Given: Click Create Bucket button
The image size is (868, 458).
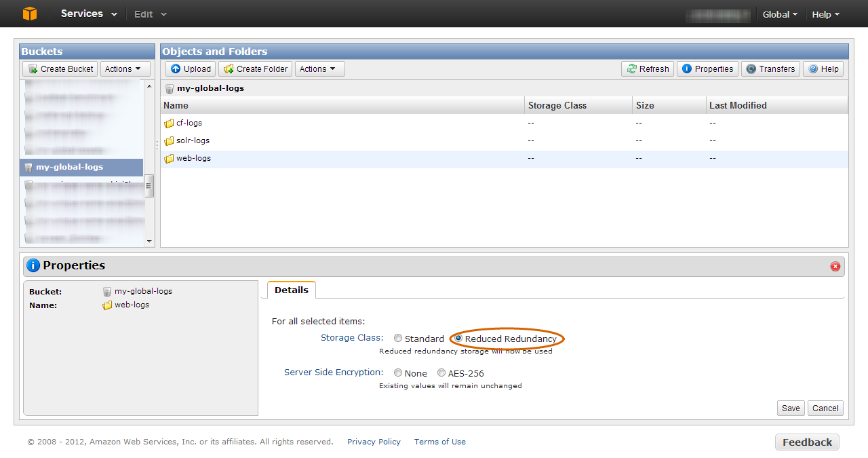Looking at the screenshot, I should [60, 69].
